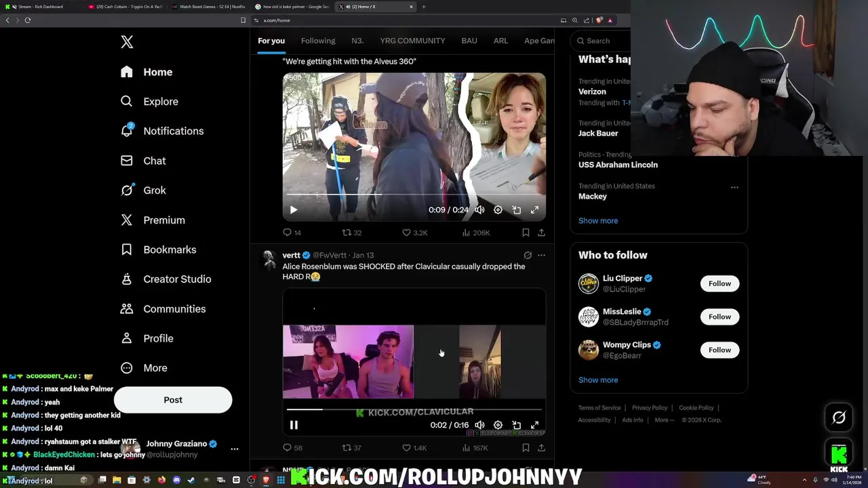Click the Profile icon in the sidebar
868x488 pixels.
tap(127, 338)
